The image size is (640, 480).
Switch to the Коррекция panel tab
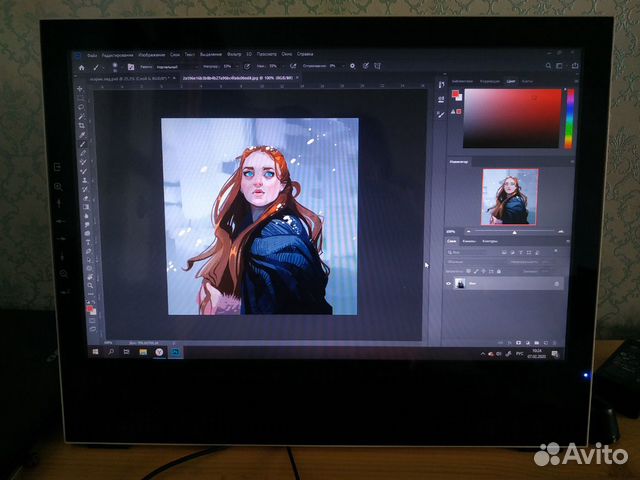tap(489, 81)
